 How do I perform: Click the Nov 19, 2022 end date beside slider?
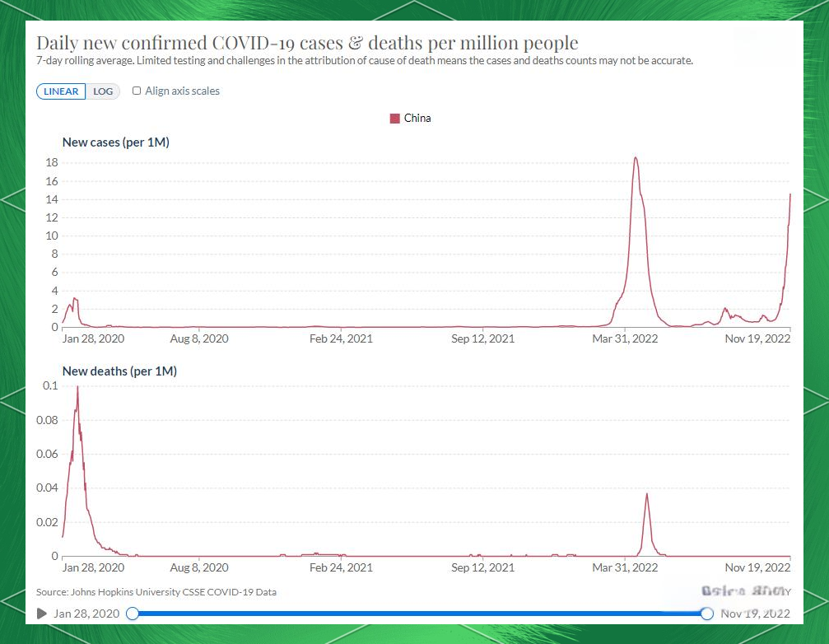point(755,614)
